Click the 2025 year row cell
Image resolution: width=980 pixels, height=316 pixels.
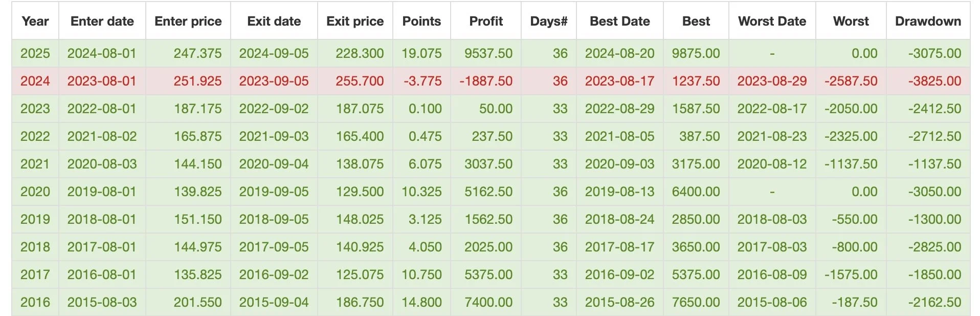35,53
